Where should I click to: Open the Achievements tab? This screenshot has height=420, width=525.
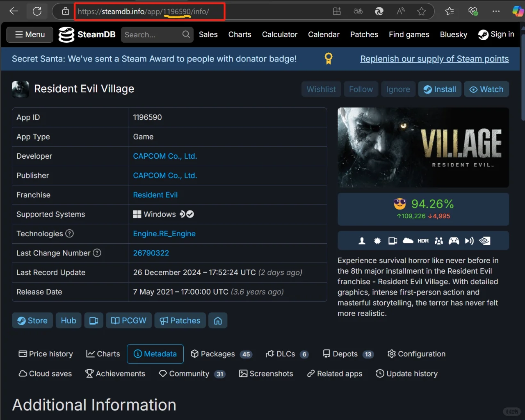(115, 374)
